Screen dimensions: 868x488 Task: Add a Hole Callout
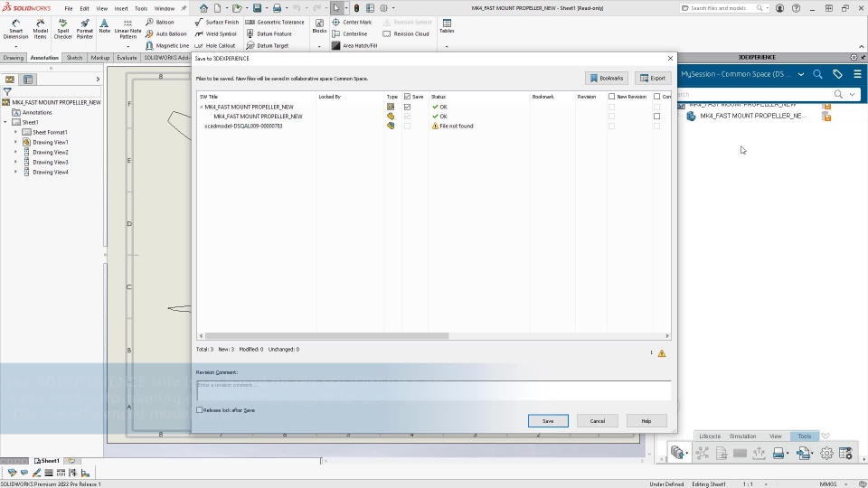(x=215, y=45)
